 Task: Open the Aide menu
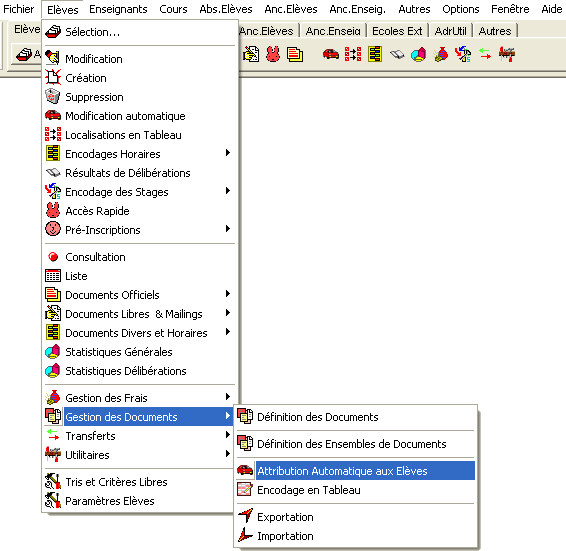(x=552, y=9)
